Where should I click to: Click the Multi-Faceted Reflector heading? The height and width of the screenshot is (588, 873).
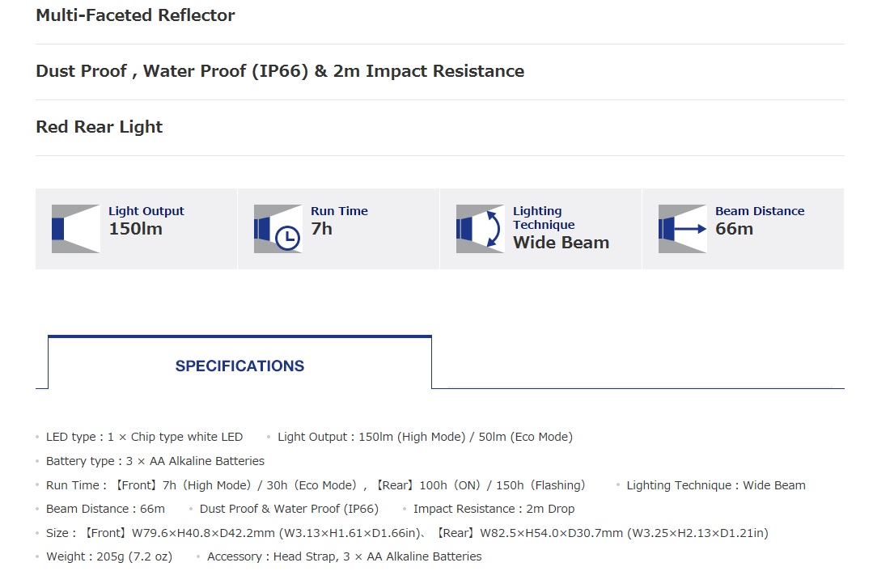pyautogui.click(x=135, y=15)
